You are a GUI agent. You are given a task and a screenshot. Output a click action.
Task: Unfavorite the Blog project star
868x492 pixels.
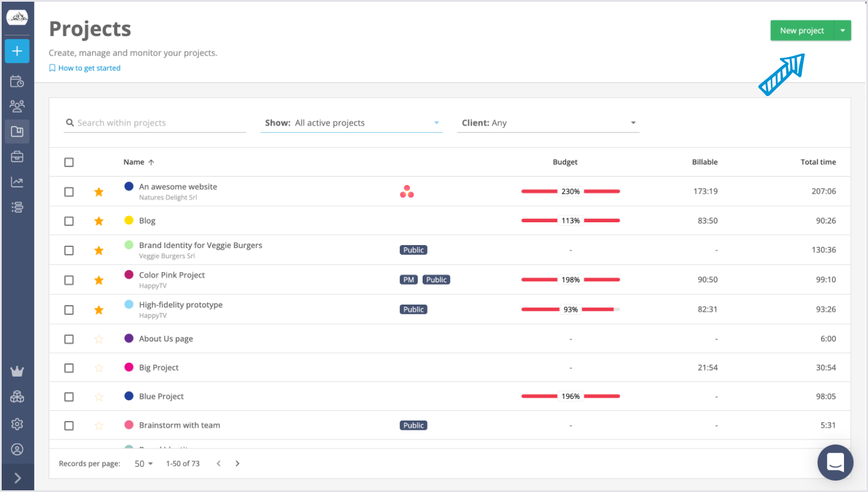point(98,220)
